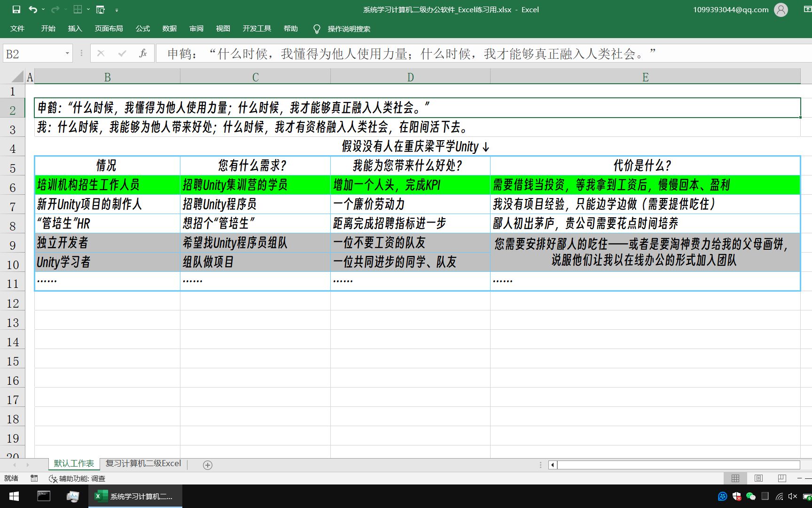Switch to Page Layout view
812x508 pixels.
click(x=758, y=478)
